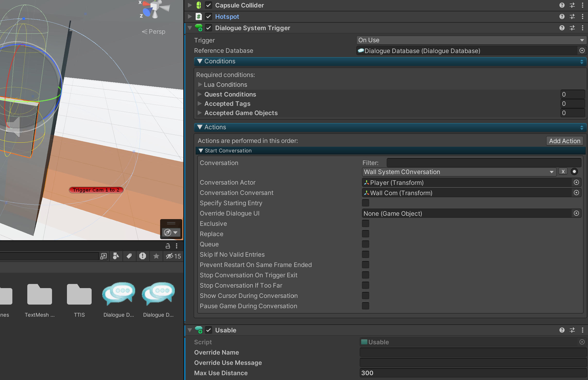
Task: Disable the Hotspot component checkbox
Action: coord(209,16)
